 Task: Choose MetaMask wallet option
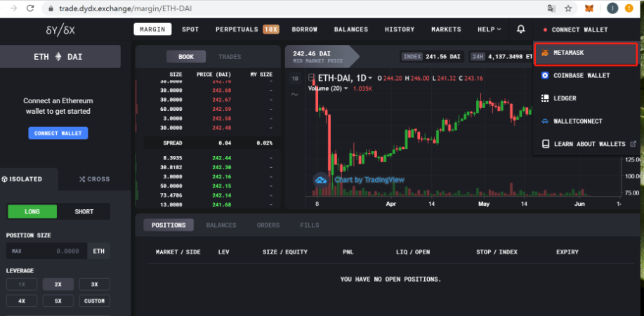pyautogui.click(x=585, y=54)
